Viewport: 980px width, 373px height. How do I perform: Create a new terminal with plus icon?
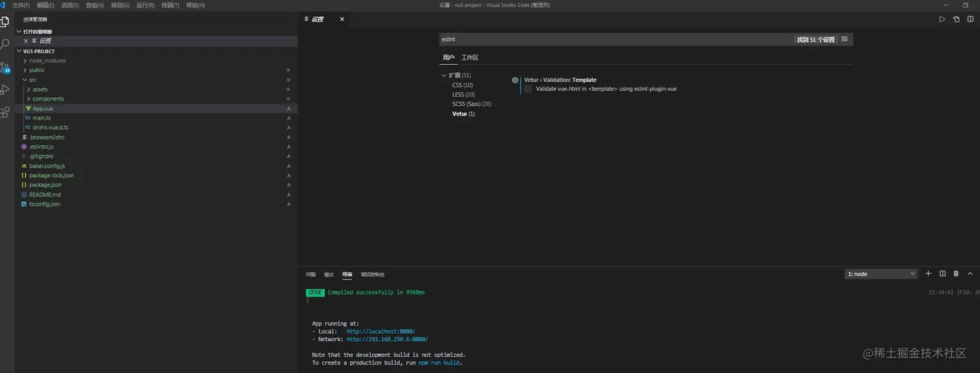pos(928,274)
